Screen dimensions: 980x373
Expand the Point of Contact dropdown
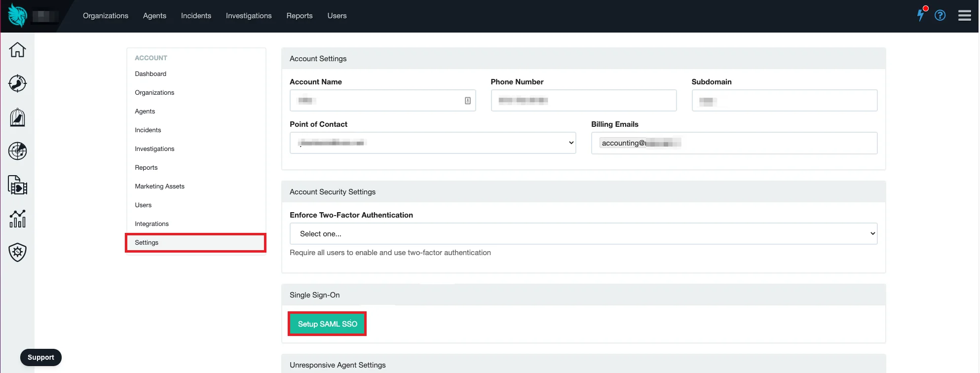point(433,143)
